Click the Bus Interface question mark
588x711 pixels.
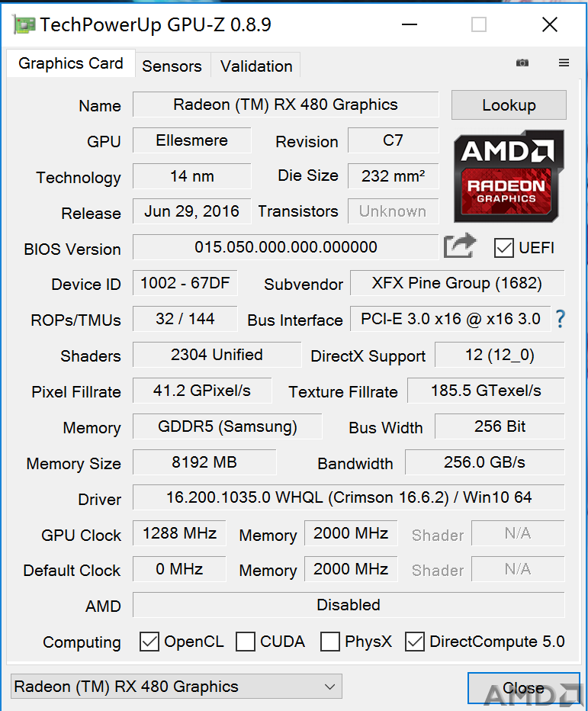[x=561, y=319]
